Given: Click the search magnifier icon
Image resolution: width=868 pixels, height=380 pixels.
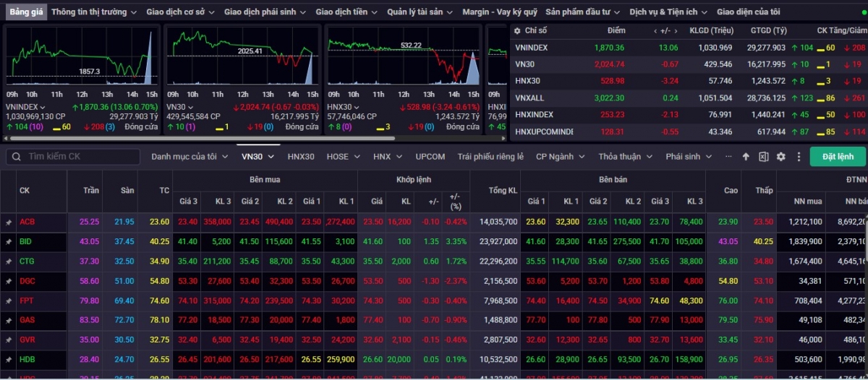Looking at the screenshot, I should [x=14, y=157].
